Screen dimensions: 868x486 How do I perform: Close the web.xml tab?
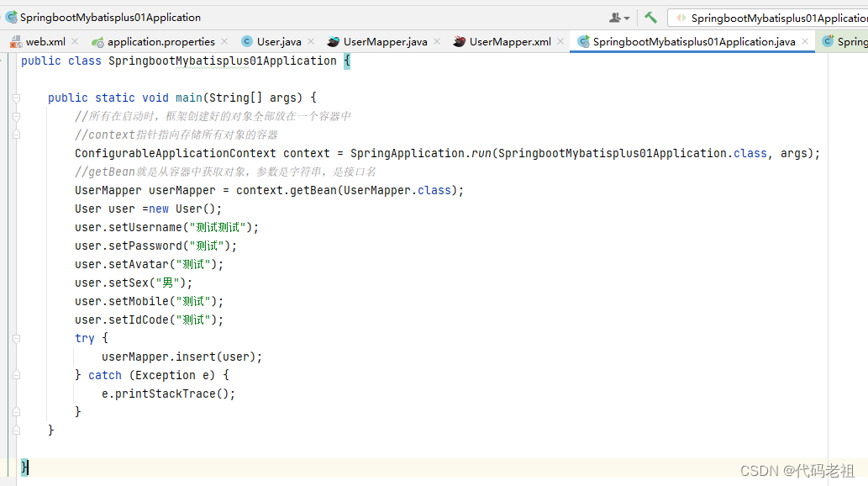click(75, 41)
